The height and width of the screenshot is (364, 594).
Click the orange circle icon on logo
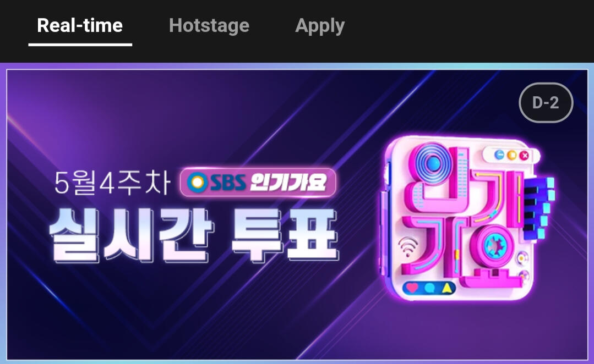click(x=512, y=155)
